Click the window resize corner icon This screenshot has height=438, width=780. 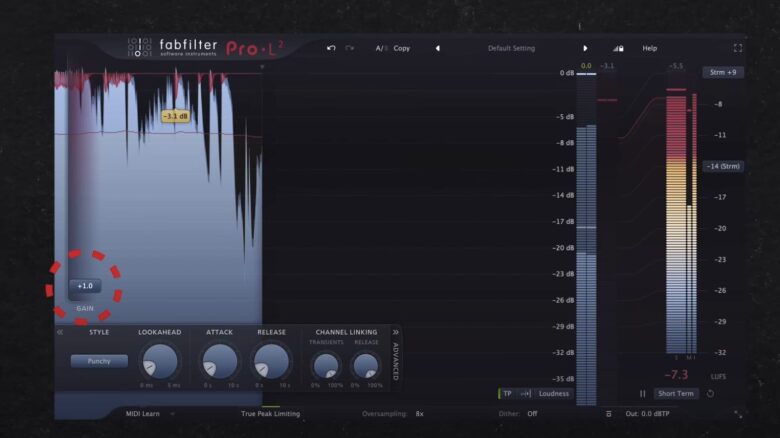click(x=738, y=414)
